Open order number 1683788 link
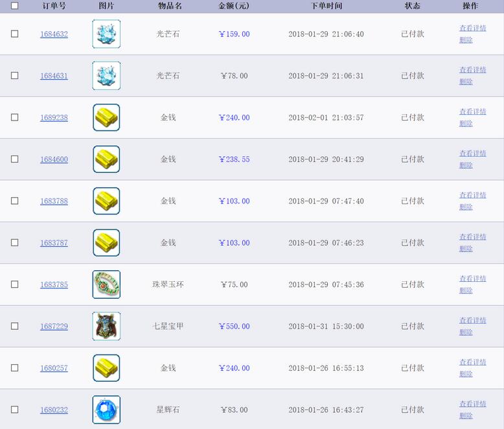 click(54, 202)
